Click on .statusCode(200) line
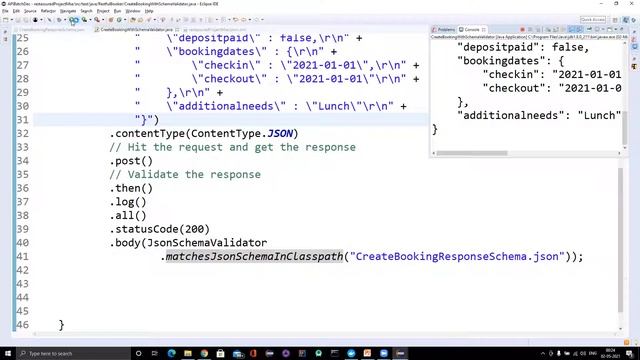640x360 pixels. pyautogui.click(x=160, y=229)
